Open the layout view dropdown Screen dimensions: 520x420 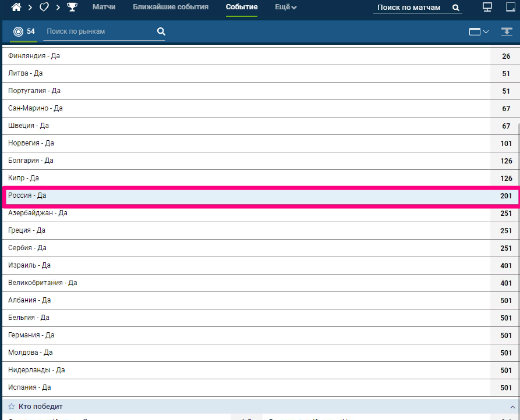[x=479, y=32]
